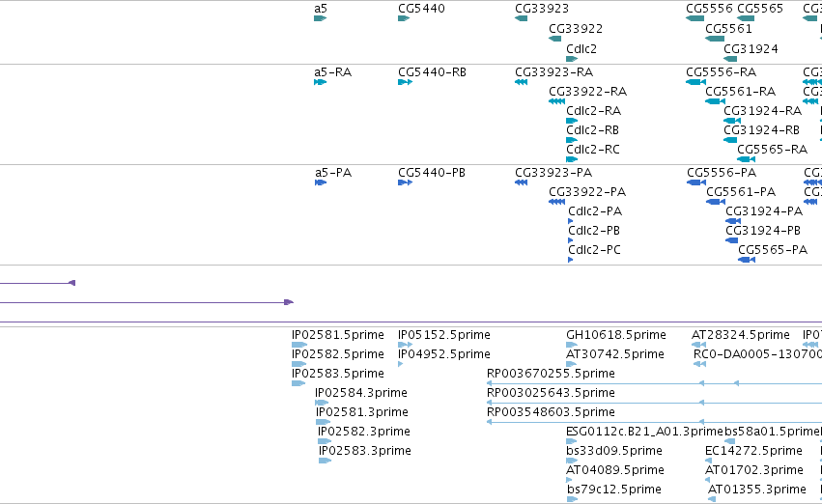Viewport: 822px width, 504px height.
Task: Click the AT01355.3prime label text
Action: (756, 490)
